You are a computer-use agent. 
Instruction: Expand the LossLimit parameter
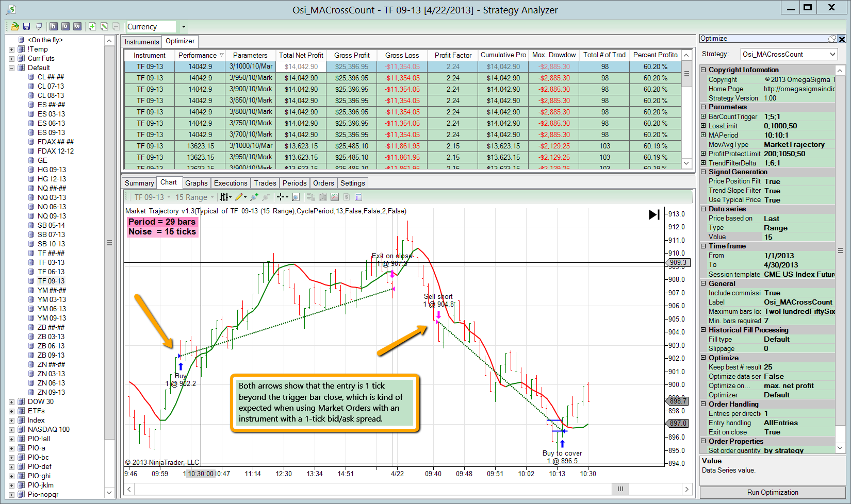[x=703, y=126]
